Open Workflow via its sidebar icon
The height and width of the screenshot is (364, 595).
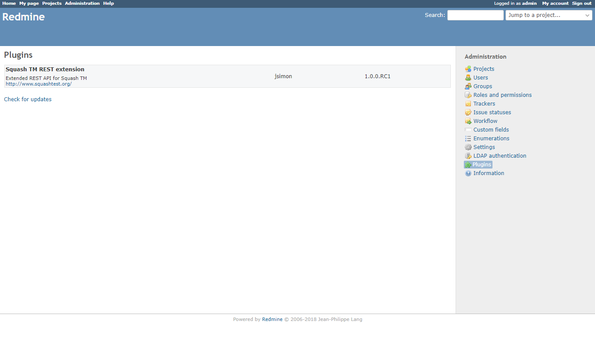pos(468,121)
